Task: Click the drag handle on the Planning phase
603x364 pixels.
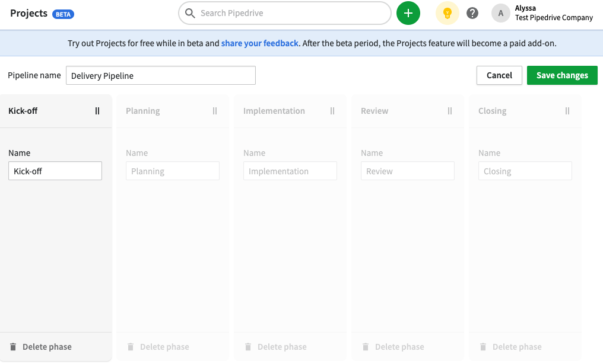Action: tap(214, 110)
